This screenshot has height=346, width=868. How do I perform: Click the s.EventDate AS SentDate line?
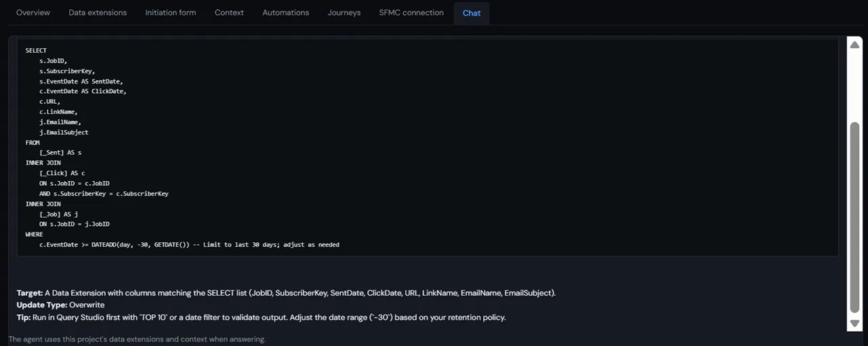click(81, 81)
